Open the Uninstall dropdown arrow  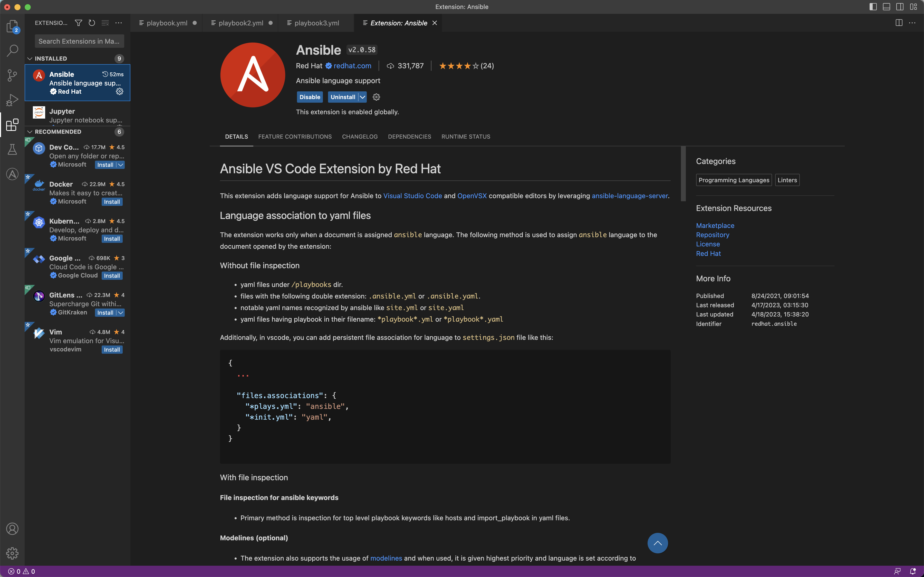click(x=362, y=97)
